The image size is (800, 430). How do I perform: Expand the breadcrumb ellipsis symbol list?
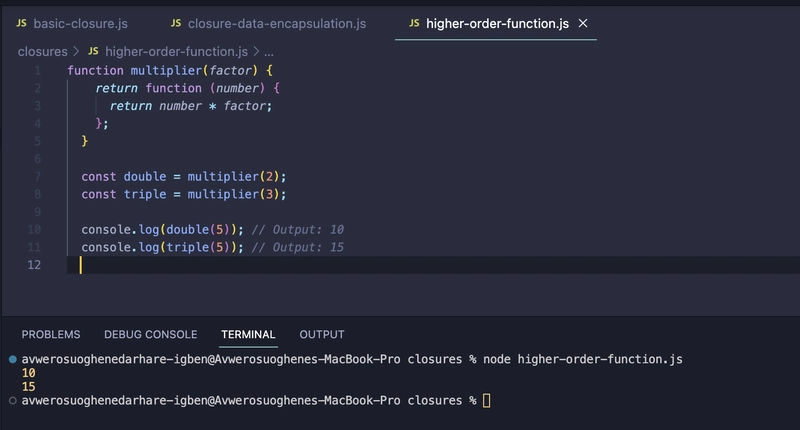[268, 51]
